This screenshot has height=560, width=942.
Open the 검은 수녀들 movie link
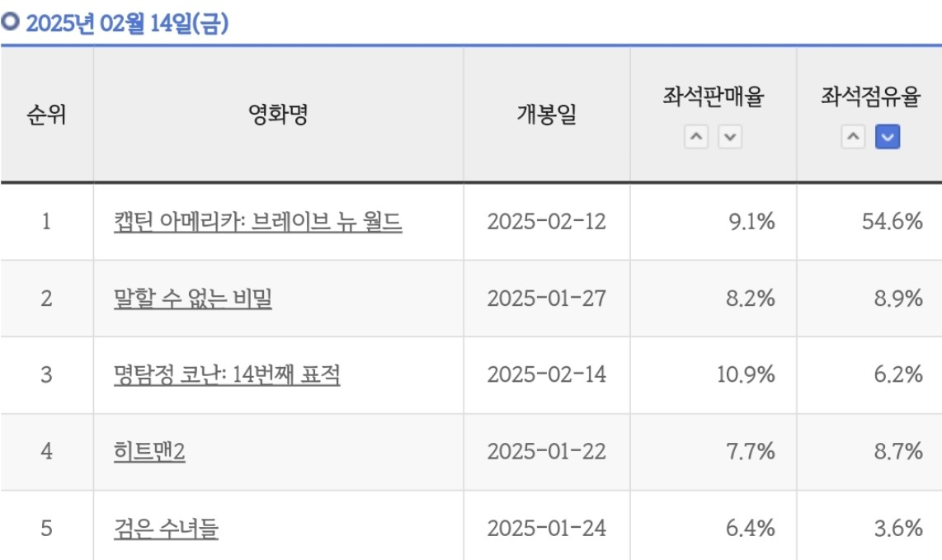coord(166,528)
